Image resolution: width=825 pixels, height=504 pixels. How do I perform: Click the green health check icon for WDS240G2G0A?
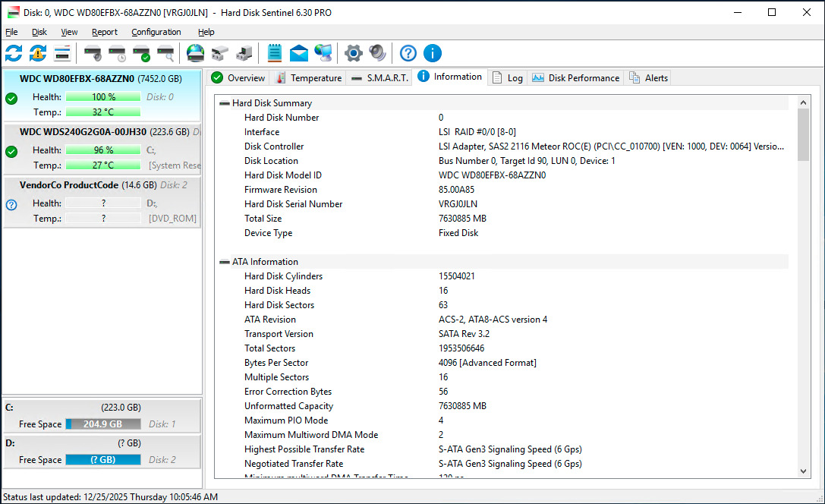click(x=11, y=152)
